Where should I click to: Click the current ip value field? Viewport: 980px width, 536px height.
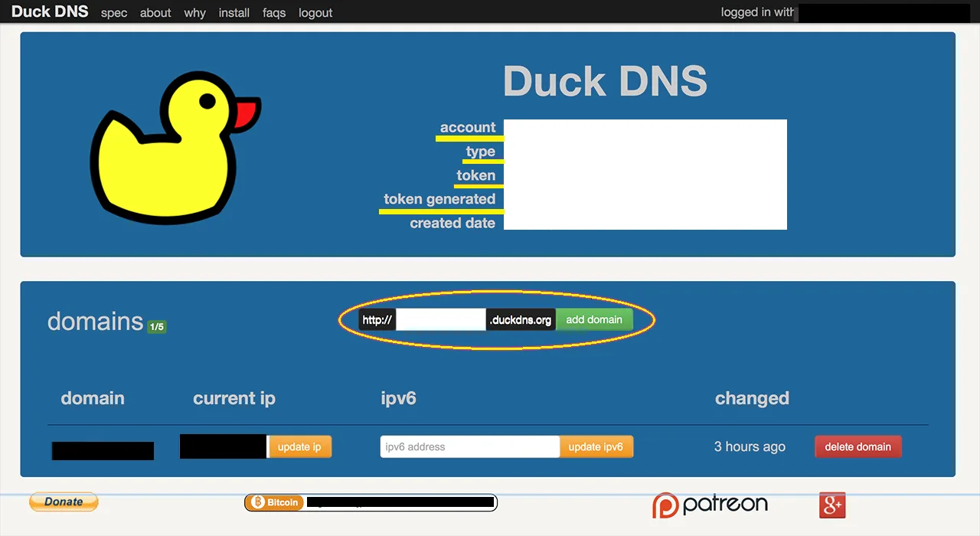(224, 446)
